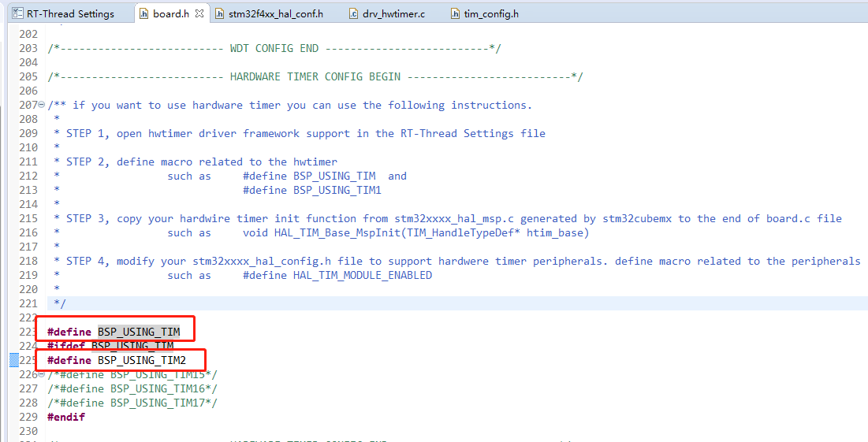
Task: Click the STEP 4 modify hal_config.h line
Action: [457, 261]
